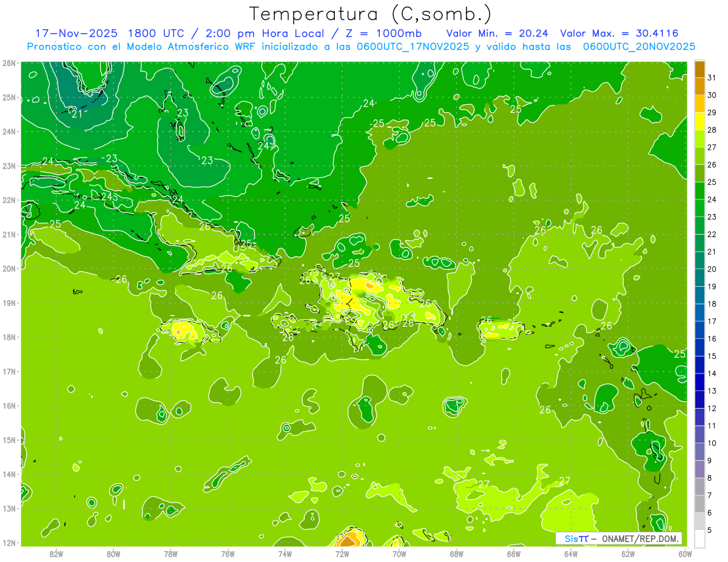728x562 pixels.
Task: Click the 21 contour label on the map
Action: click(77, 113)
